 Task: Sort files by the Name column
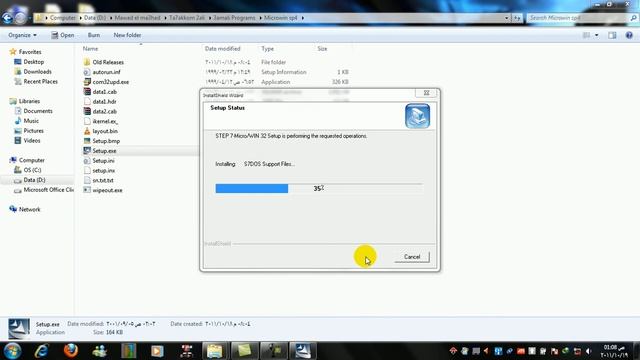point(90,49)
